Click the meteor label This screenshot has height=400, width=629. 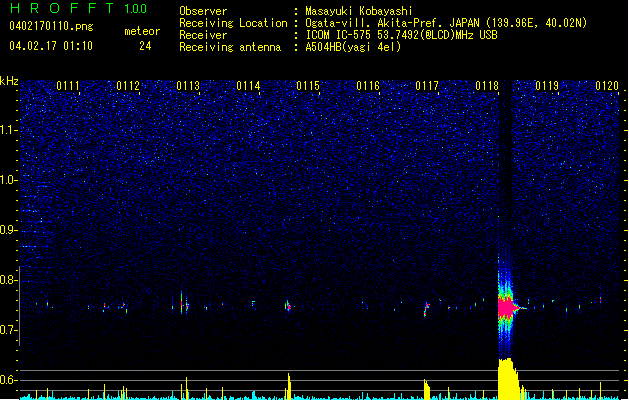tap(142, 31)
